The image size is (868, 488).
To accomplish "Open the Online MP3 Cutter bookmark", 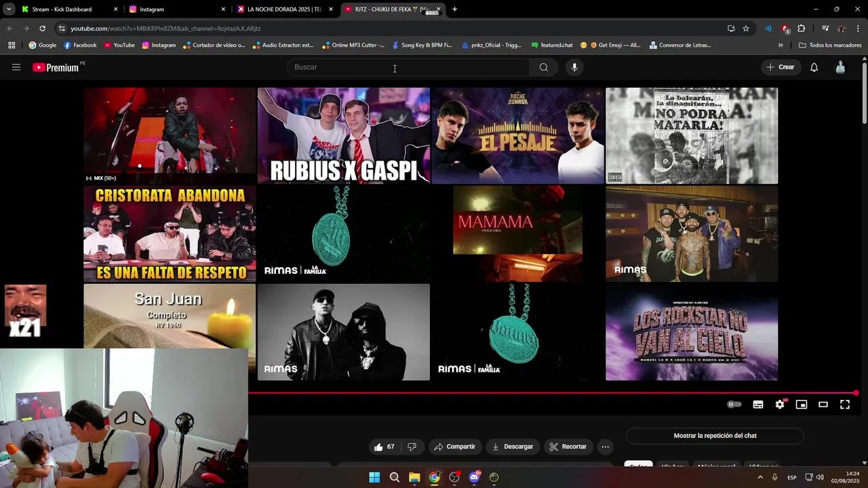I will click(x=353, y=45).
